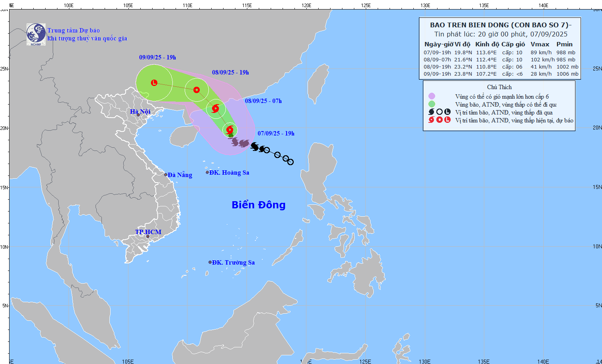Click the Vmax column header in table

[540, 44]
